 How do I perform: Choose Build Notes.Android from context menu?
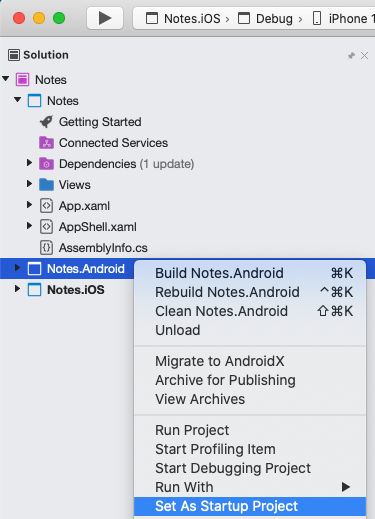click(x=250, y=273)
